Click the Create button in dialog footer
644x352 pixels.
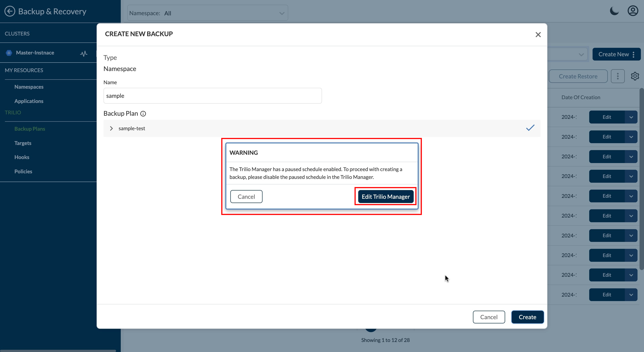pos(527,317)
